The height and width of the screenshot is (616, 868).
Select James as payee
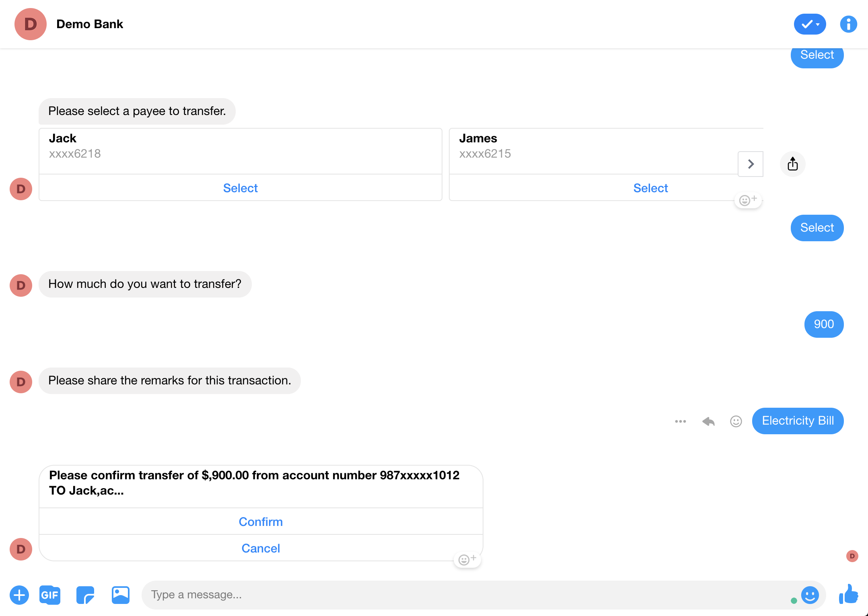[x=650, y=188]
